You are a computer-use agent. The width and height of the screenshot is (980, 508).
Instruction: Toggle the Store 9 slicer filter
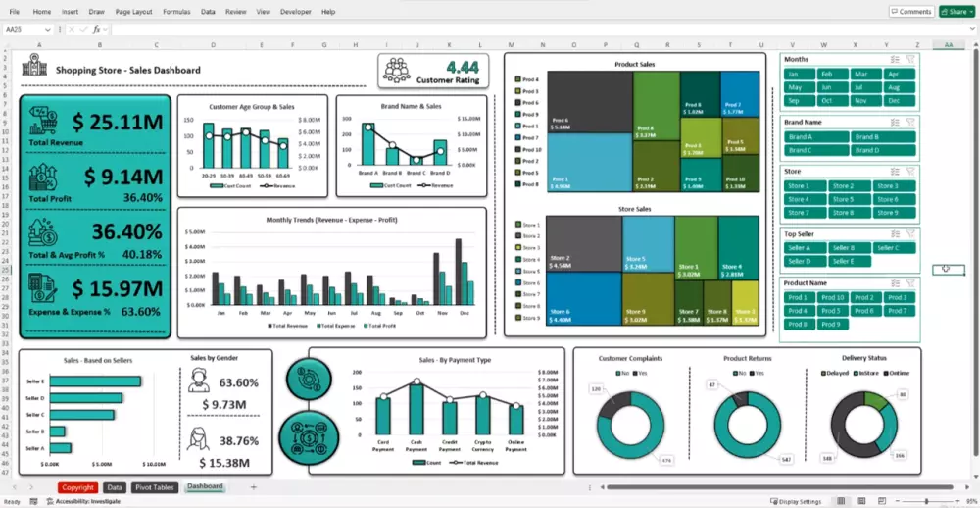tap(894, 213)
